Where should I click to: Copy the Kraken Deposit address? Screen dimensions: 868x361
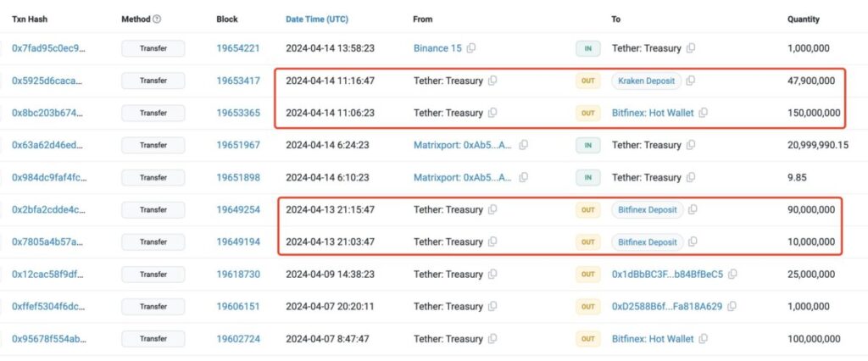pyautogui.click(x=690, y=81)
